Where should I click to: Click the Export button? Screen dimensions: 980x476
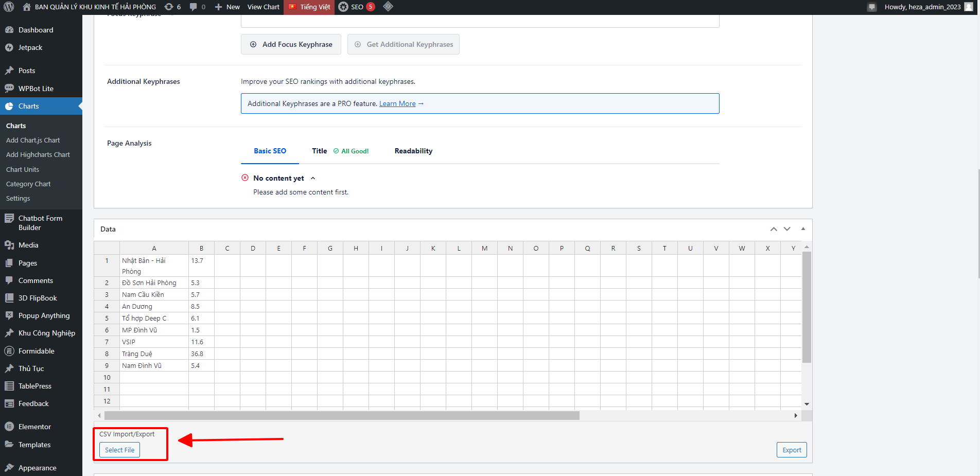coord(792,450)
